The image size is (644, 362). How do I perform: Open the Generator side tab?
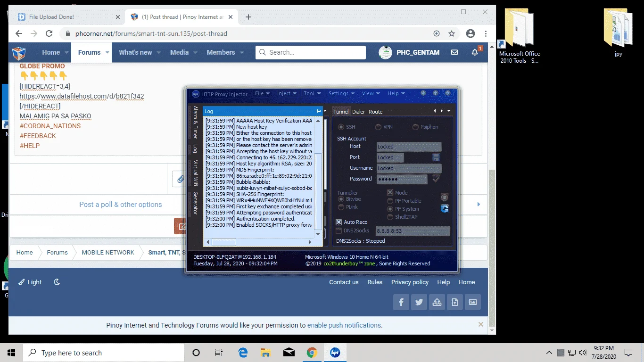pos(195,203)
